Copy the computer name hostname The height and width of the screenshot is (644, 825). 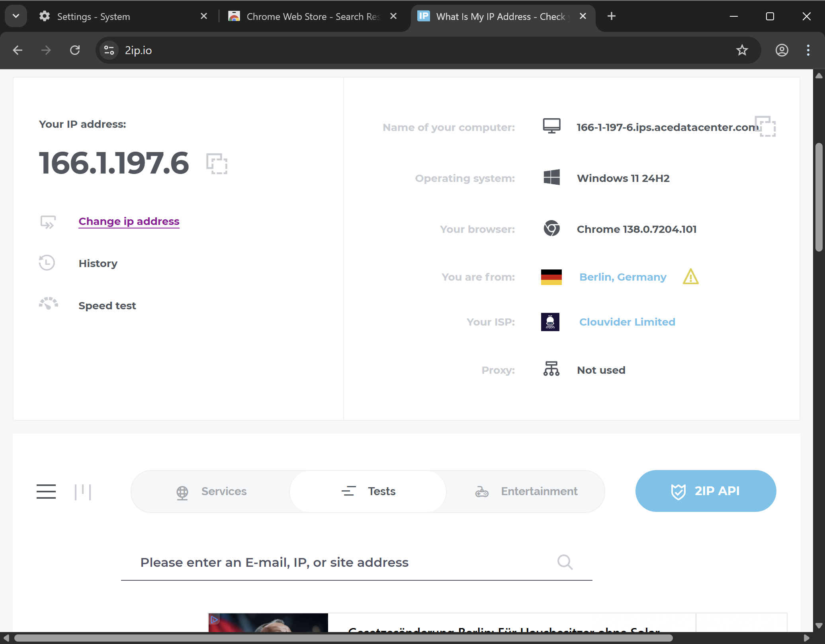(x=765, y=127)
